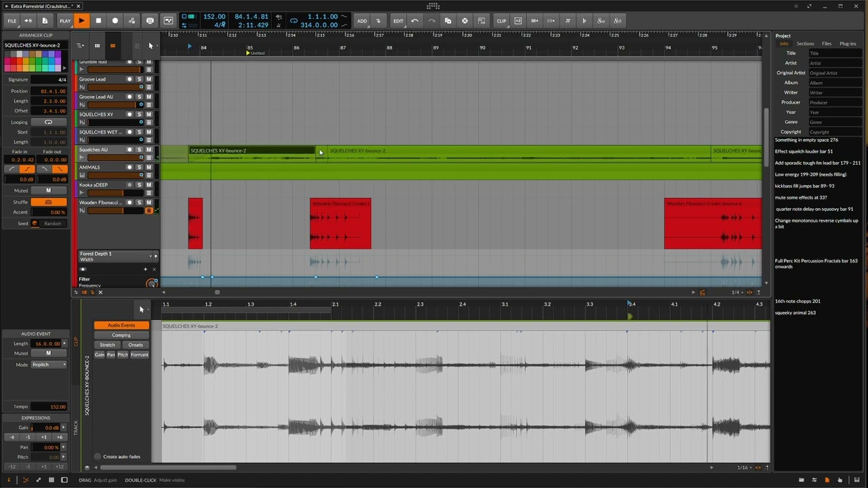Click the Tempo 152.00 field in Audio Event
This screenshot has height=488, width=868.
[49, 407]
